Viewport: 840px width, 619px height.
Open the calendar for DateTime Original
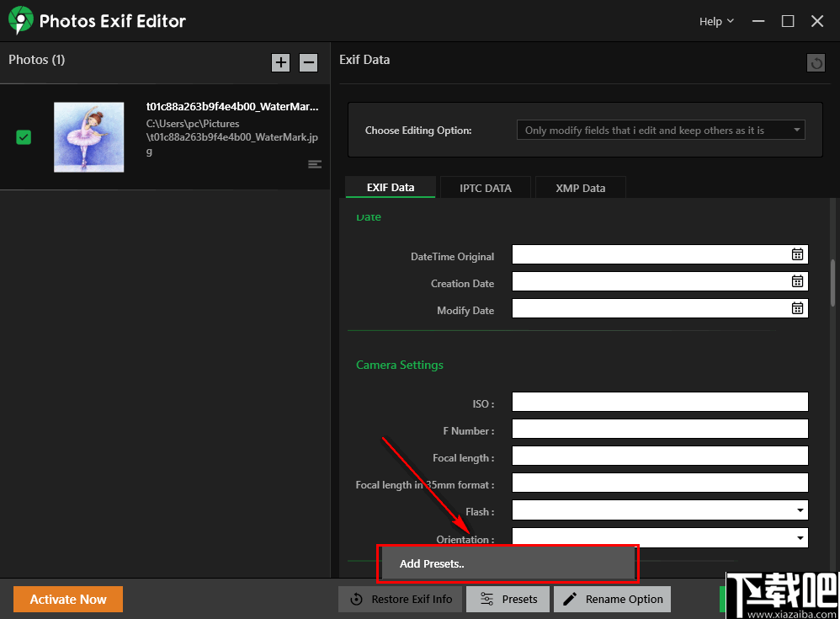coord(797,253)
